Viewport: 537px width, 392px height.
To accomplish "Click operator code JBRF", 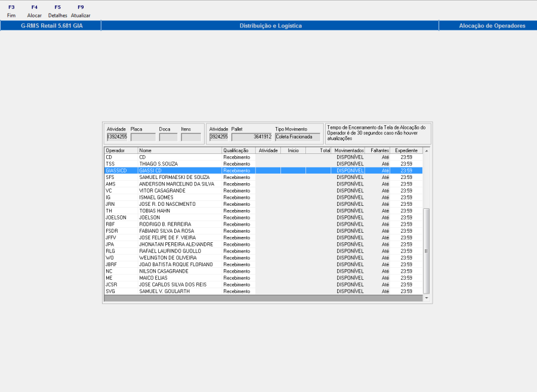I will 112,265.
